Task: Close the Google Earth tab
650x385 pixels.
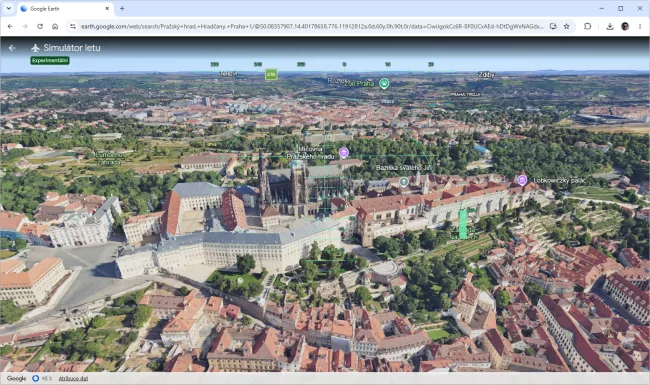Action: click(107, 8)
